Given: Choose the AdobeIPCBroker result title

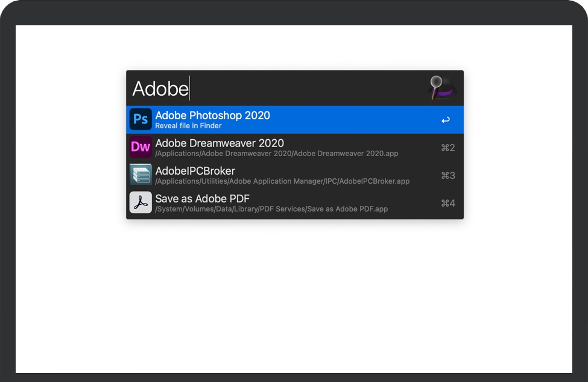Looking at the screenshot, I should [195, 171].
